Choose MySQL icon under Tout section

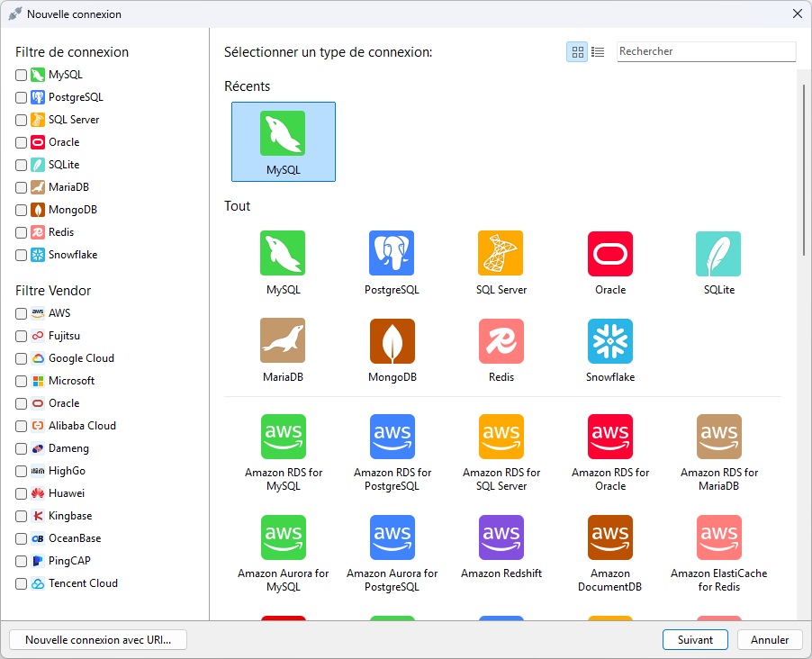click(x=283, y=253)
